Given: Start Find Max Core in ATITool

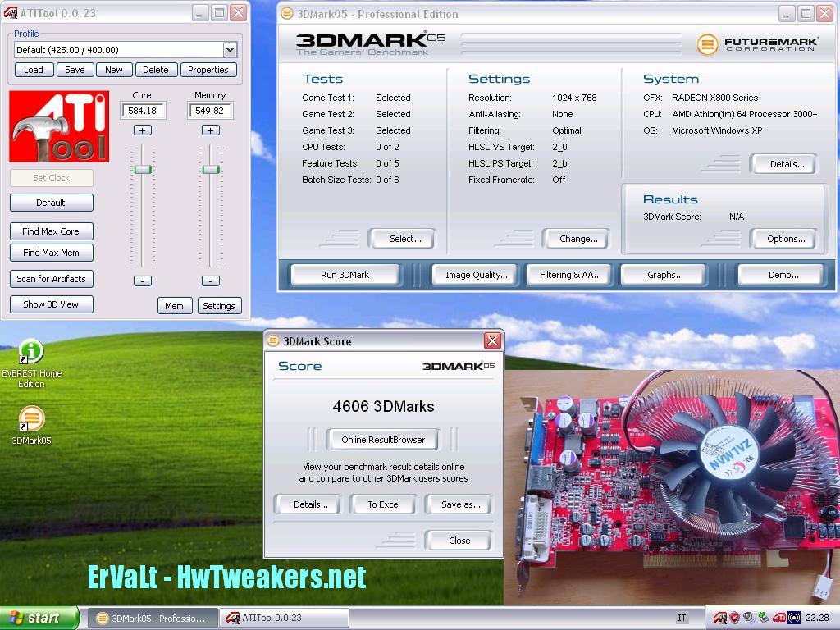Looking at the screenshot, I should pyautogui.click(x=51, y=231).
